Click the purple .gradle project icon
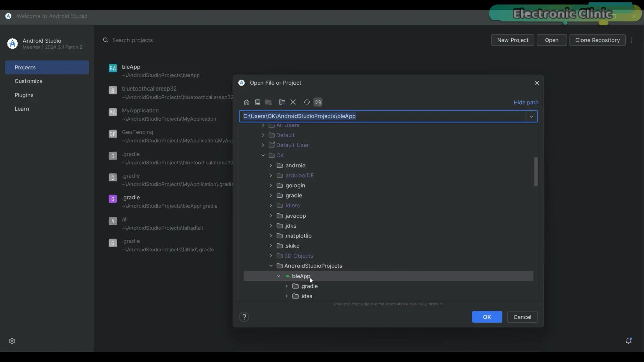The width and height of the screenshot is (644, 362). [x=113, y=199]
